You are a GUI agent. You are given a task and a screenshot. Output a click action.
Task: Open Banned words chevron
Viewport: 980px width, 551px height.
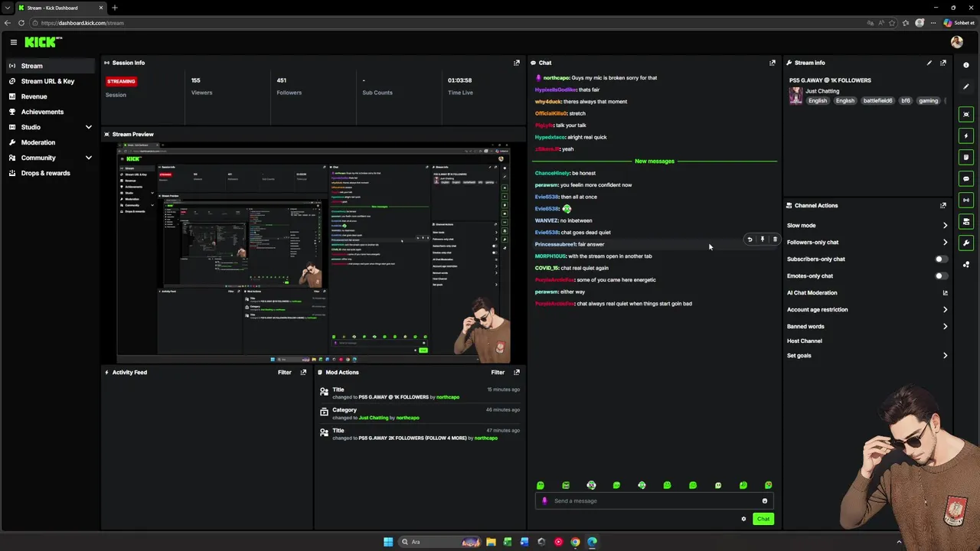pos(945,327)
